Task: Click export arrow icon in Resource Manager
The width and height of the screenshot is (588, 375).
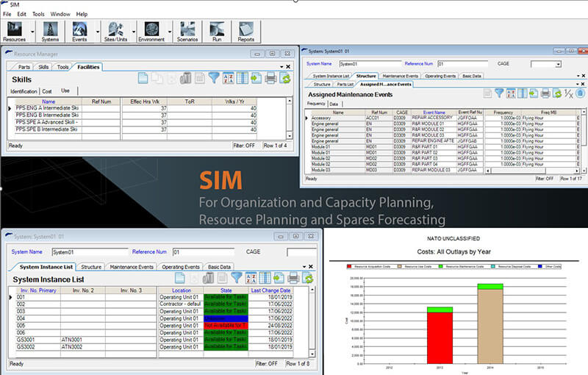Action: [x=256, y=79]
